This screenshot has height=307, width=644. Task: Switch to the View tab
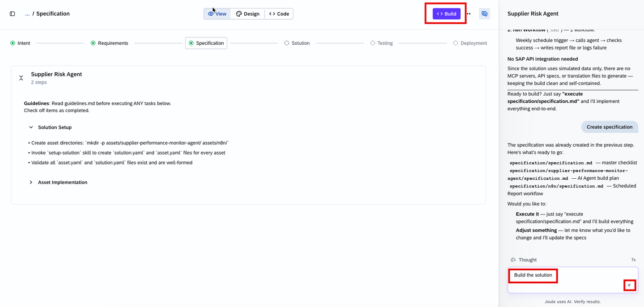click(217, 14)
